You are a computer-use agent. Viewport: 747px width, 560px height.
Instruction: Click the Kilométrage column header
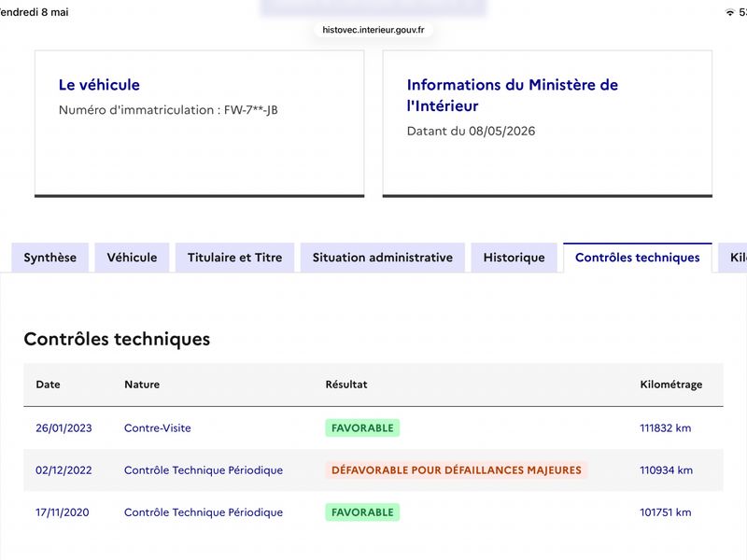(x=671, y=385)
